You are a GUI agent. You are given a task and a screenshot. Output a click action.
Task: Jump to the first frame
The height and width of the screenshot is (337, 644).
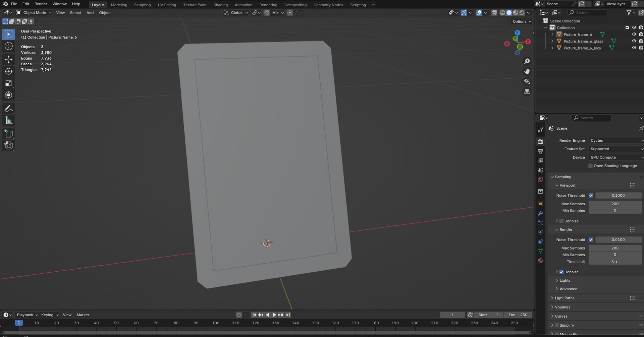(x=254, y=315)
